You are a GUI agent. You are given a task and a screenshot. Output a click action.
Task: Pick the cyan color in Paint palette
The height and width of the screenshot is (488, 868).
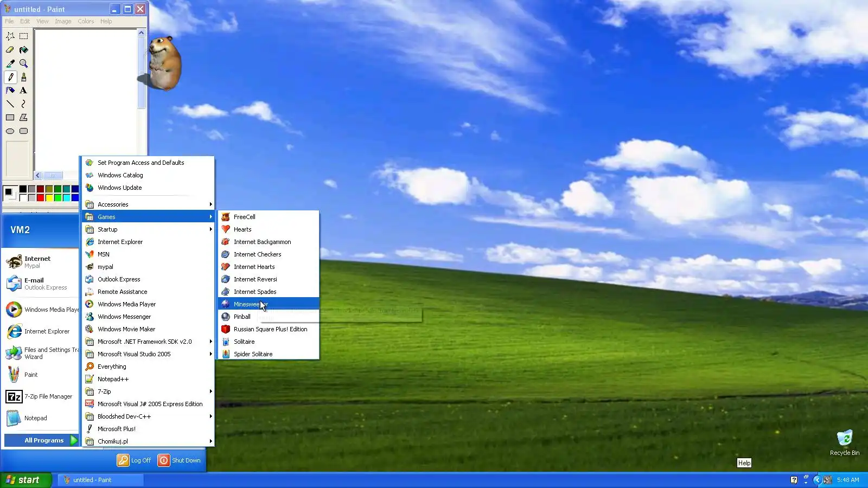[66, 198]
